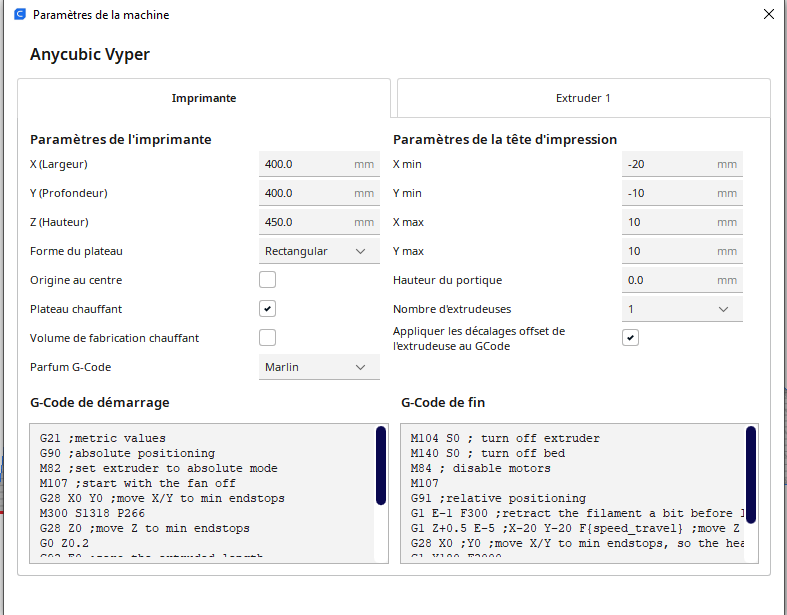Edit the Z (Hauteur) value field
787x615 pixels.
tap(319, 222)
